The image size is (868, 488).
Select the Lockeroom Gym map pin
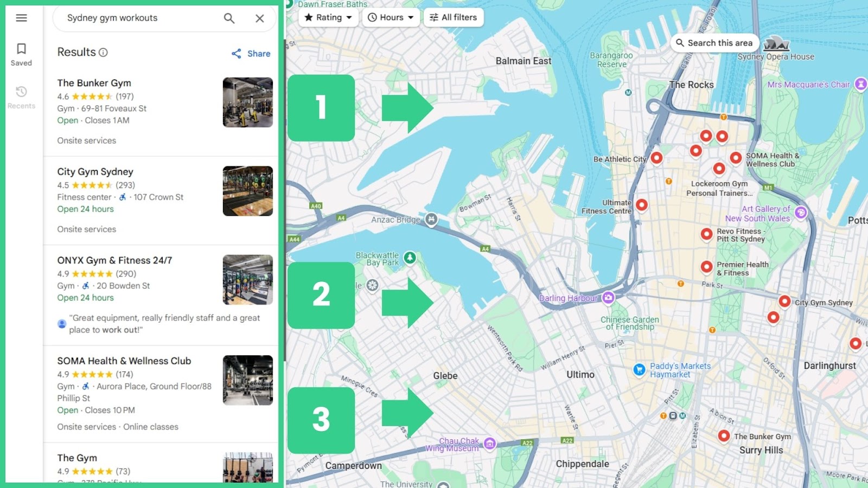(x=719, y=169)
